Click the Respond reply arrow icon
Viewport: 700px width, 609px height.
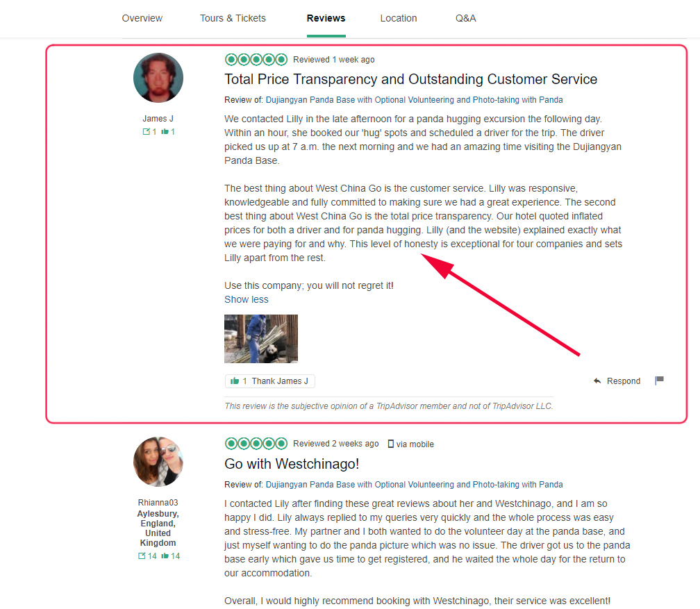tap(597, 381)
